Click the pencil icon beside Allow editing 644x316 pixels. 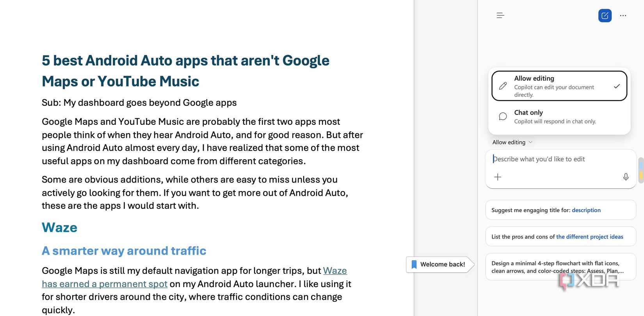[503, 86]
